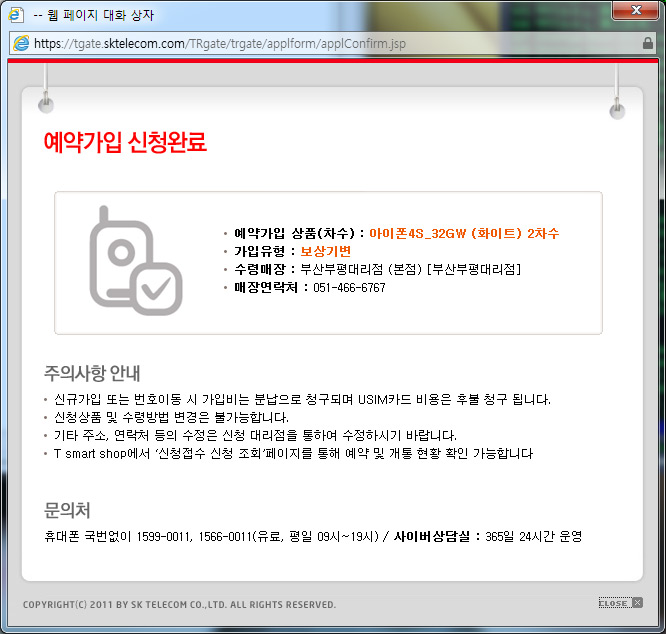This screenshot has width=666, height=634.
Task: Click the label 수령매장
Action: tap(260, 269)
